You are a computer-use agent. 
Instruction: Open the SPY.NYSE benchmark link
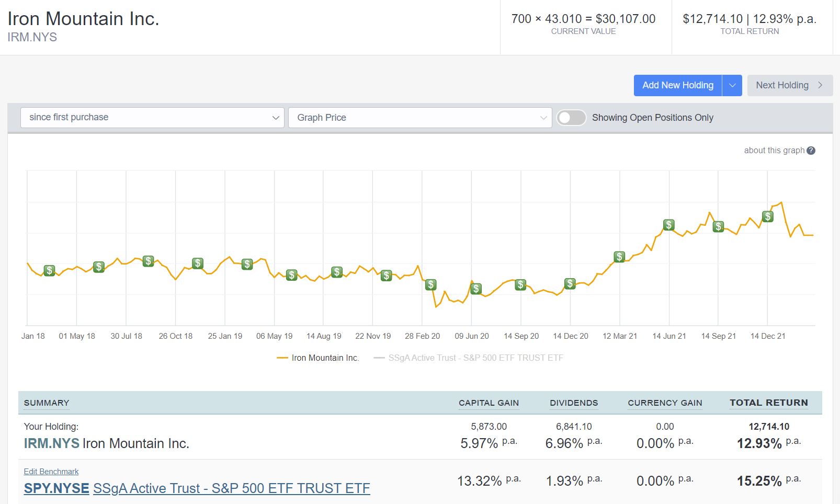(x=56, y=488)
